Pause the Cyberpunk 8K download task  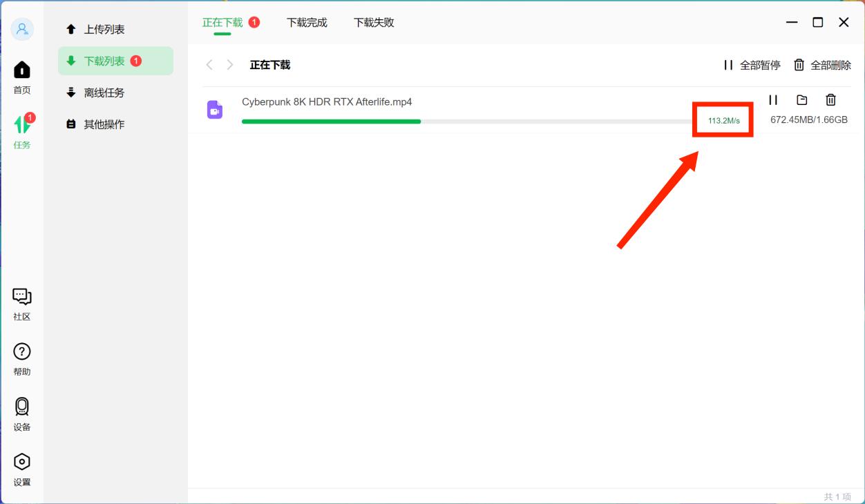click(773, 99)
